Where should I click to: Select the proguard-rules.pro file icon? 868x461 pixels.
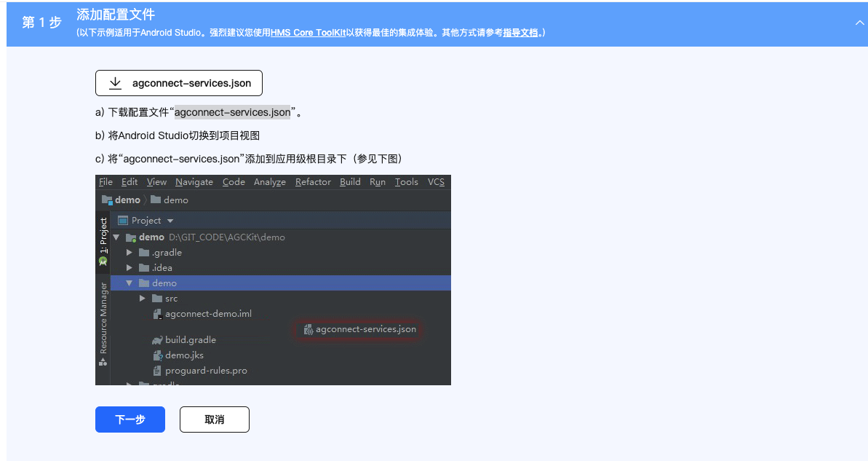(x=157, y=371)
